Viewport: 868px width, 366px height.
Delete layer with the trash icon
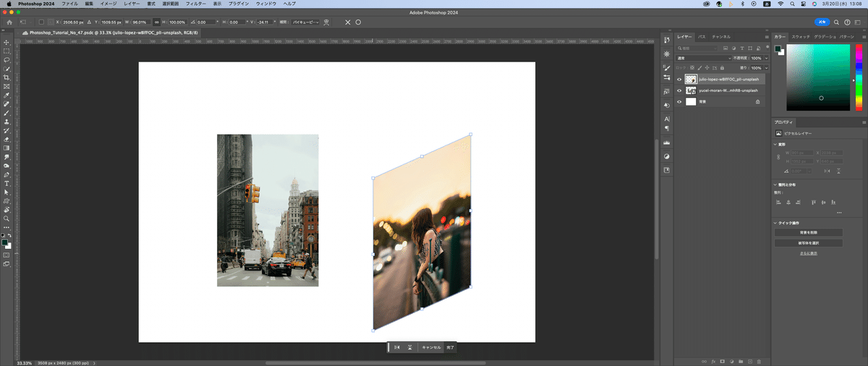click(x=759, y=360)
